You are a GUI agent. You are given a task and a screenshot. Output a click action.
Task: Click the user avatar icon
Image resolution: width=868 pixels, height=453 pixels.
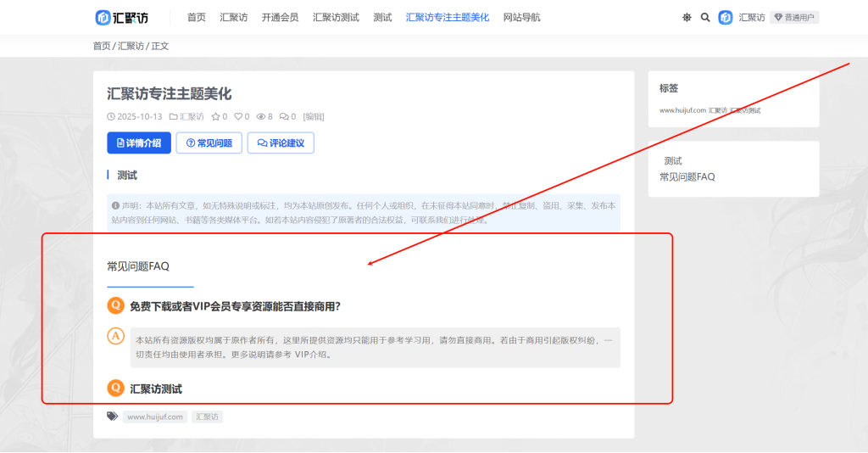[726, 18]
